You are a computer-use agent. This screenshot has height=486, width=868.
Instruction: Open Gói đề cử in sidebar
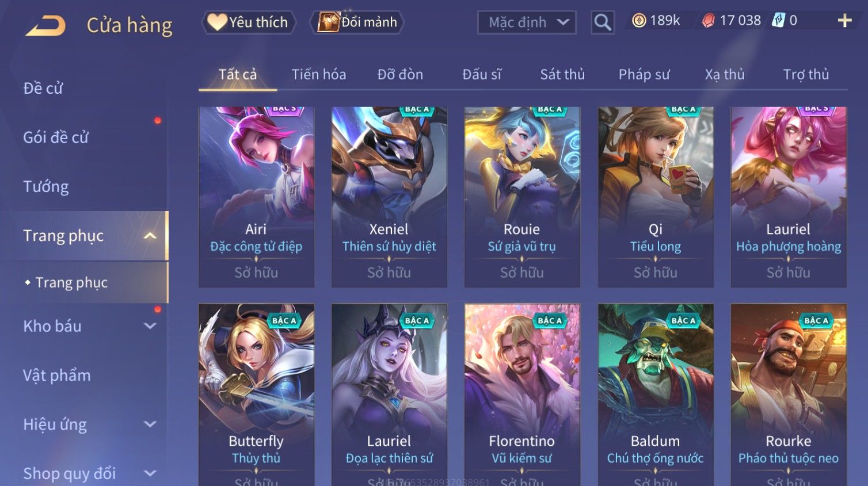pos(56,137)
